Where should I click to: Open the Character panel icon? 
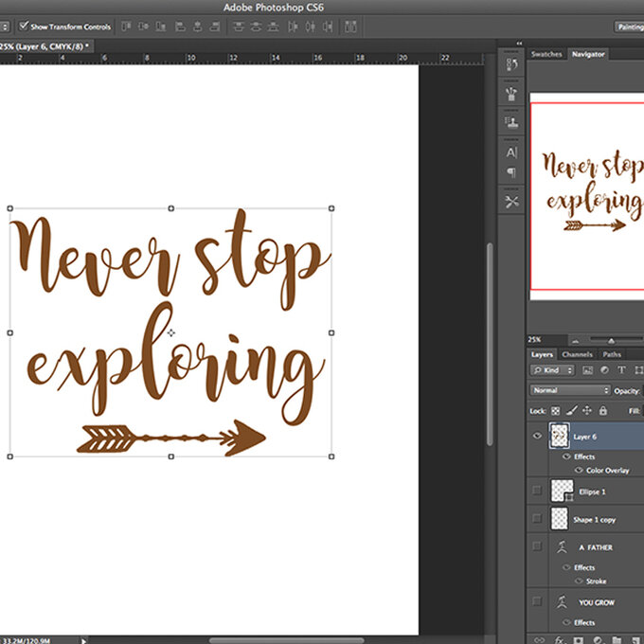(512, 152)
